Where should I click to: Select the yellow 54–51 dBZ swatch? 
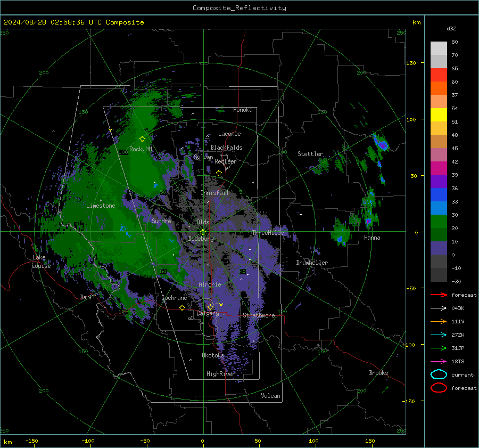point(439,115)
